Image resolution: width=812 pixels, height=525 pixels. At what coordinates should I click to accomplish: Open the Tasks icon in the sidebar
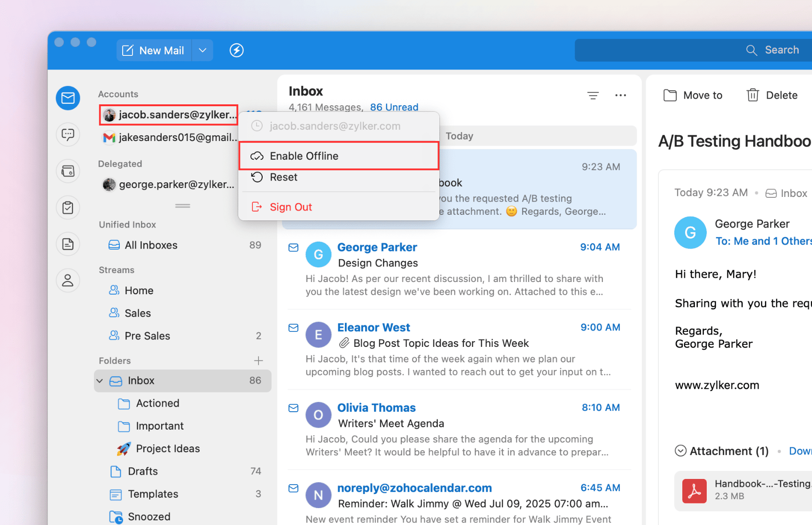click(68, 207)
